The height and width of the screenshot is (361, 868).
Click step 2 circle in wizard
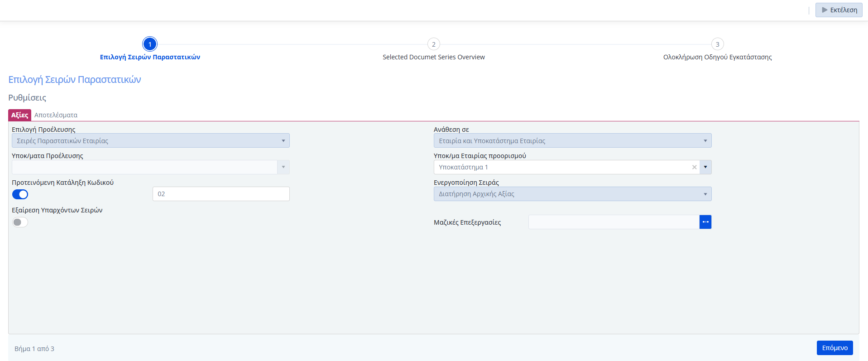coord(433,44)
